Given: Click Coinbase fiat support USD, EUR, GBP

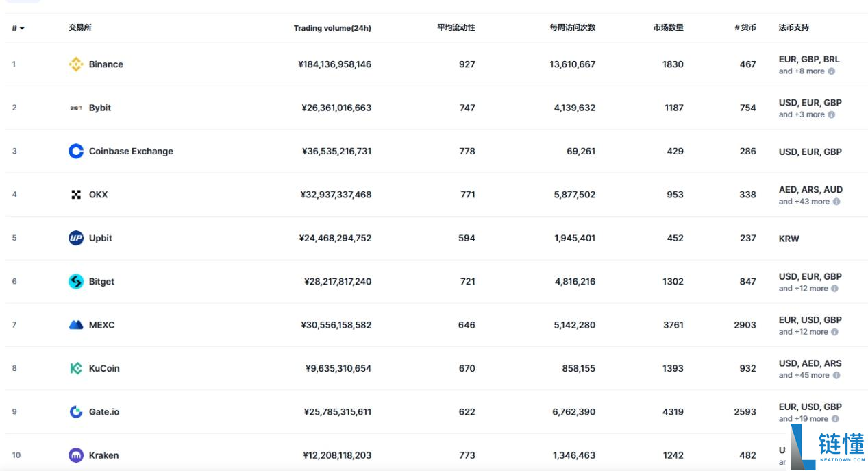Looking at the screenshot, I should [810, 152].
